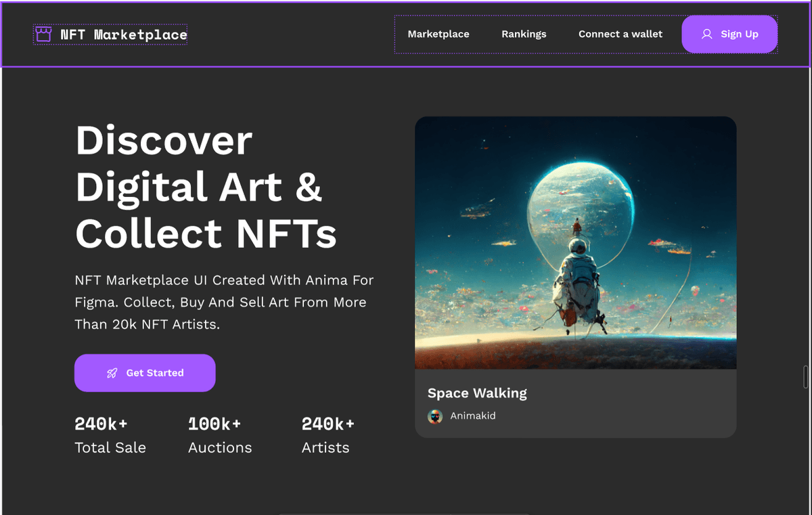The image size is (812, 515).
Task: Click the user icon inside Sign Up
Action: point(707,34)
